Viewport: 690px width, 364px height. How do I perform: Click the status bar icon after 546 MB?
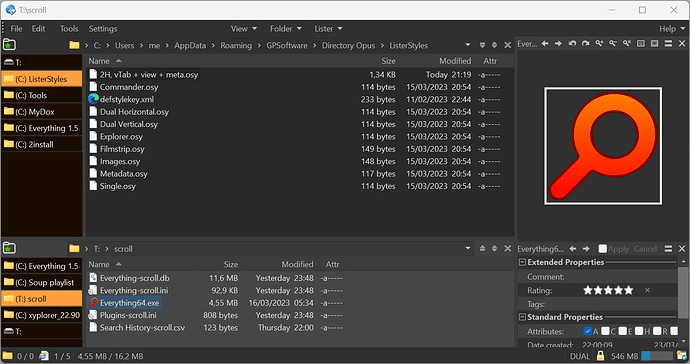tap(682, 356)
